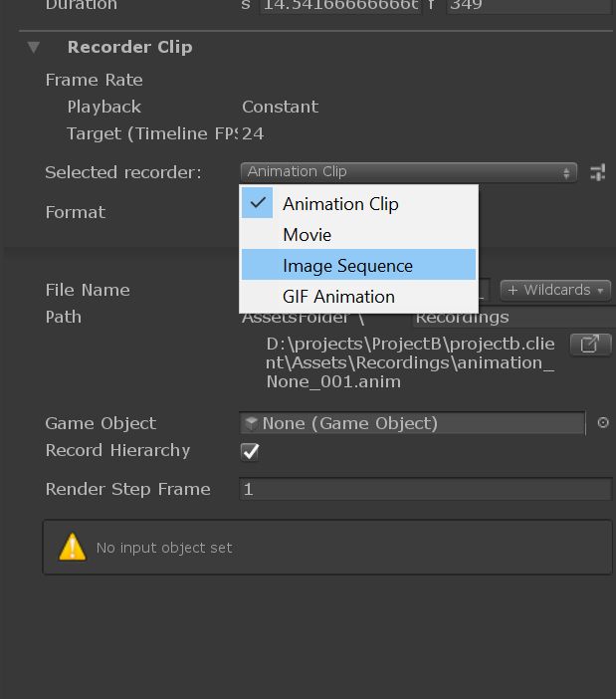Viewport: 616px width, 699px height.
Task: Collapse the Recorder Clip section
Action: pos(34,47)
